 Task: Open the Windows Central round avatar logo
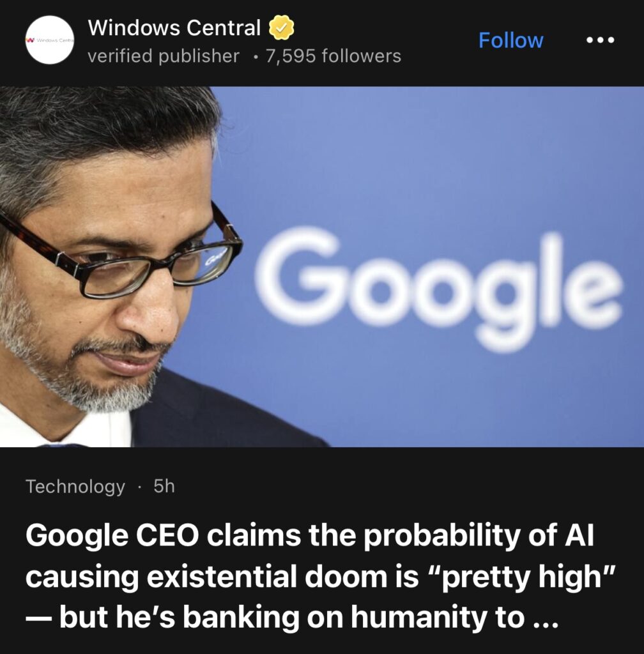tap(50, 40)
